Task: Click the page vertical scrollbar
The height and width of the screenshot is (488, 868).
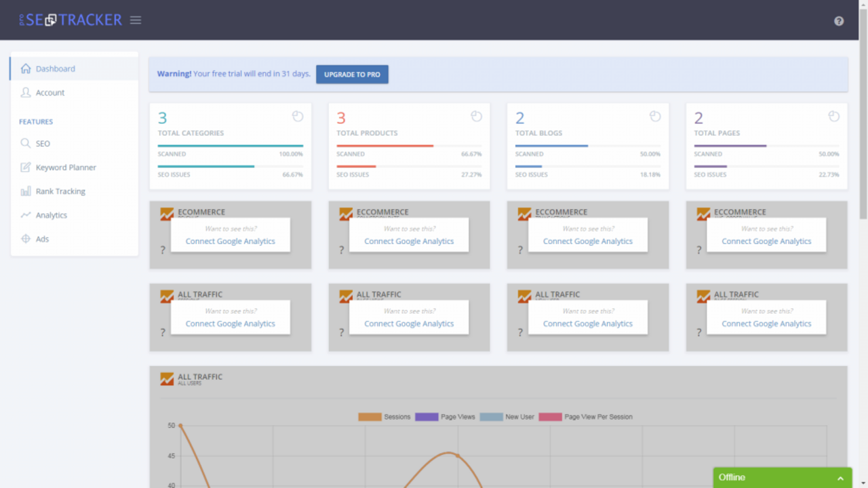Action: tap(863, 136)
